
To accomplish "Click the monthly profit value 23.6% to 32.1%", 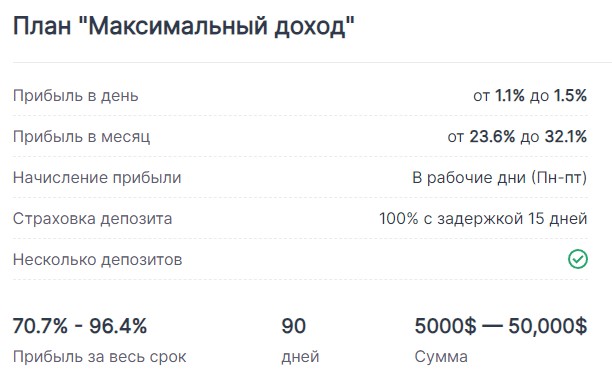I will tap(517, 137).
